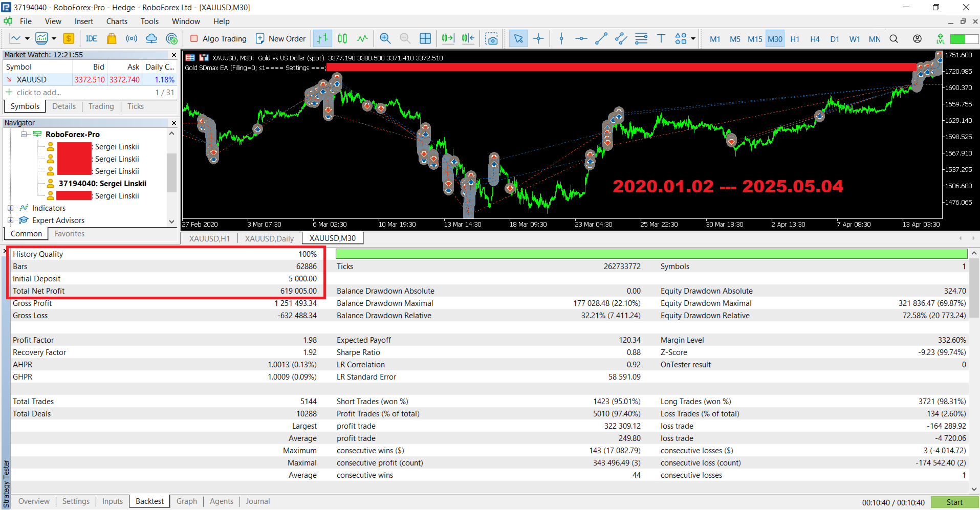
Task: Click the New Chart icon
Action: (15, 38)
